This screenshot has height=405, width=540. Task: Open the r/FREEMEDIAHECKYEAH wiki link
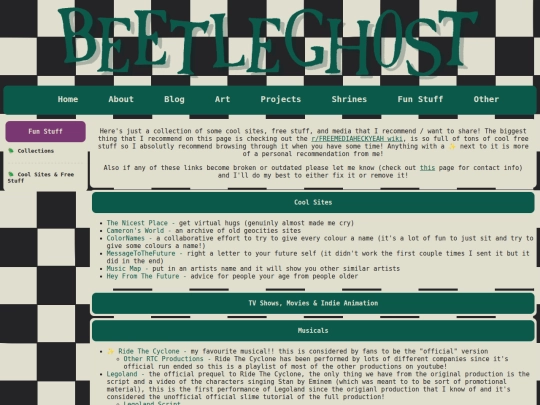point(357,139)
